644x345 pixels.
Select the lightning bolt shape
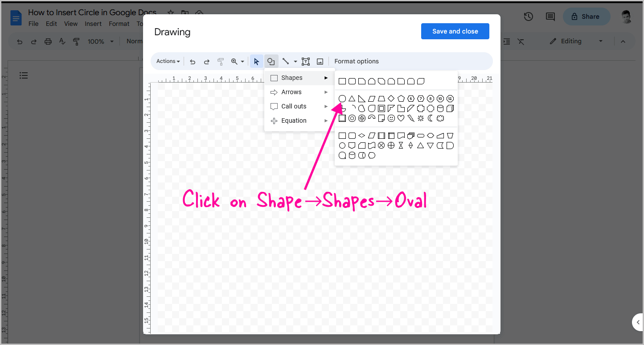(x=411, y=118)
